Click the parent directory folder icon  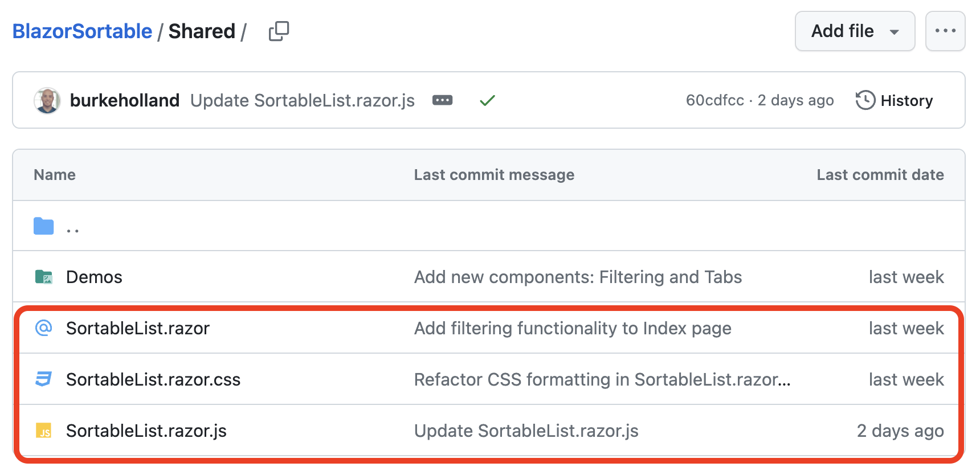44,226
